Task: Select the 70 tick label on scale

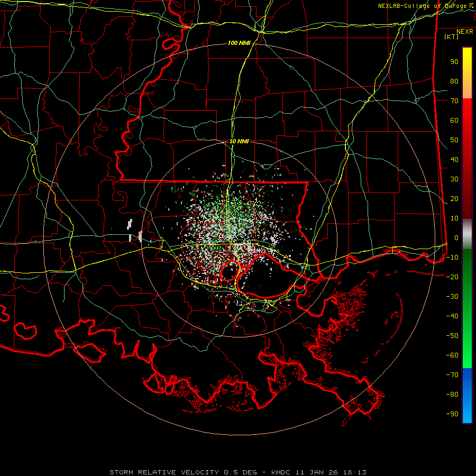Action: coord(454,101)
